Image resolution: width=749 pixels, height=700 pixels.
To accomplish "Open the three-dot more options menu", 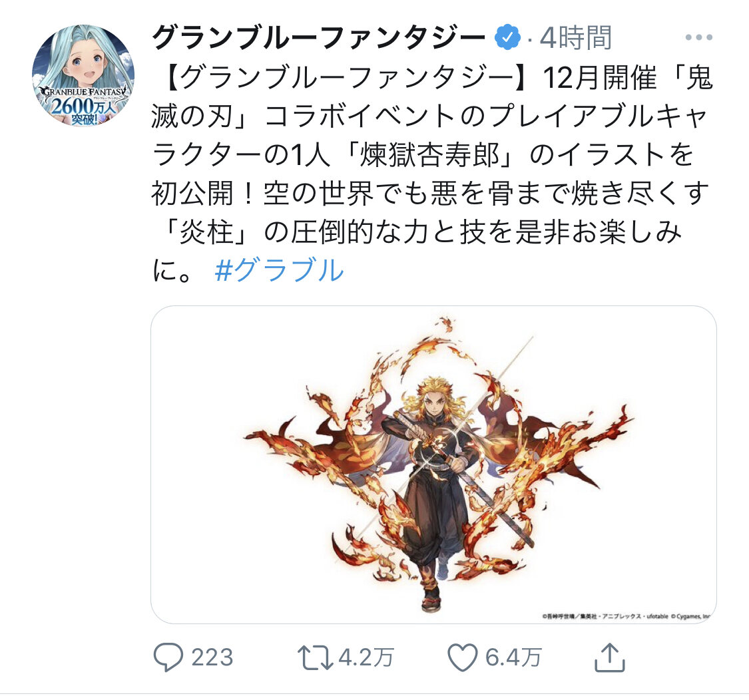I will pos(698,37).
